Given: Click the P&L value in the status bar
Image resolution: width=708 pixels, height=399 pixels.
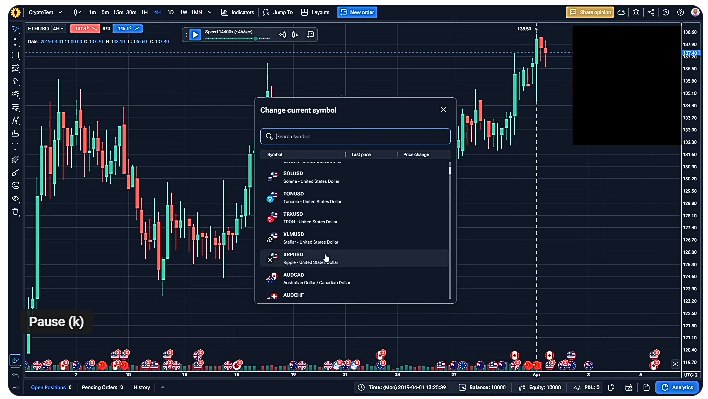Looking at the screenshot, I should coord(586,387).
